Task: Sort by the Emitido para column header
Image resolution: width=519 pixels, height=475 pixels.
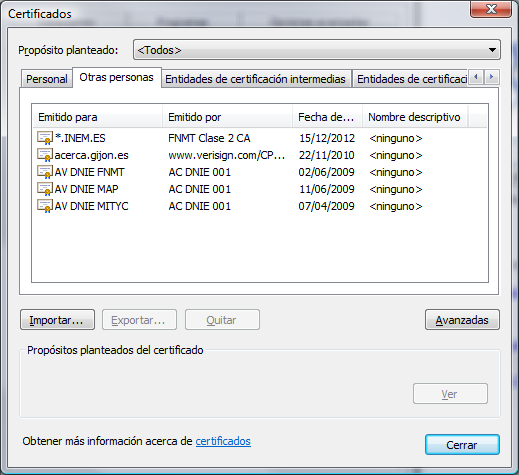Action: pos(97,117)
